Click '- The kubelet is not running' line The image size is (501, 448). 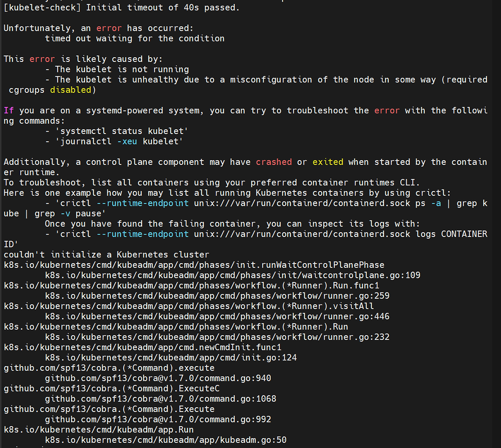tap(117, 69)
